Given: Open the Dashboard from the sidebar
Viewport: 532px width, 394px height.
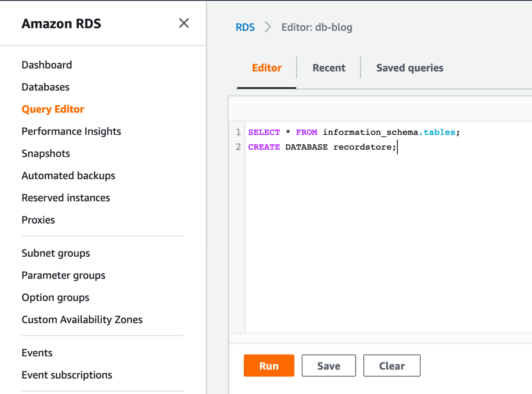Looking at the screenshot, I should 47,64.
